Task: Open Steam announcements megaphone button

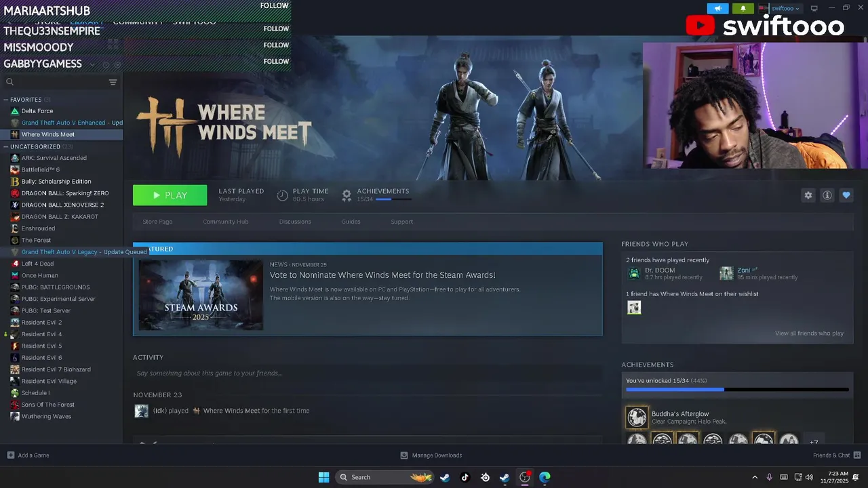Action: coord(717,8)
